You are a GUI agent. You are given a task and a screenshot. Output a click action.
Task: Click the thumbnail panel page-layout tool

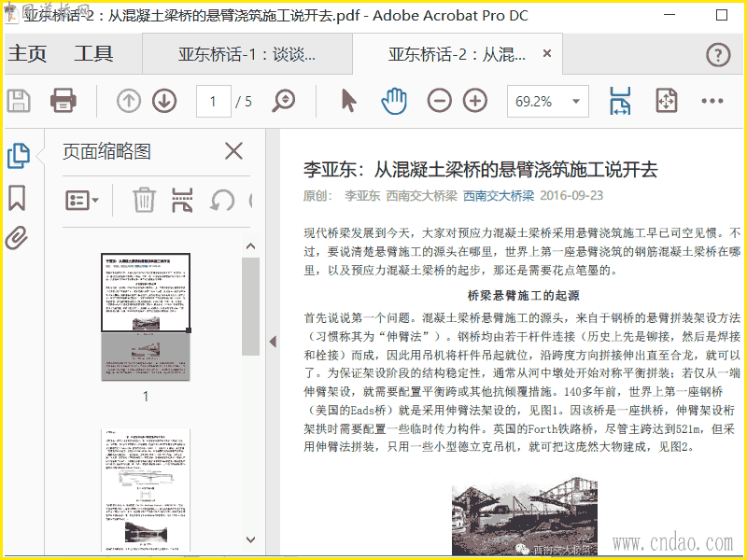click(182, 200)
